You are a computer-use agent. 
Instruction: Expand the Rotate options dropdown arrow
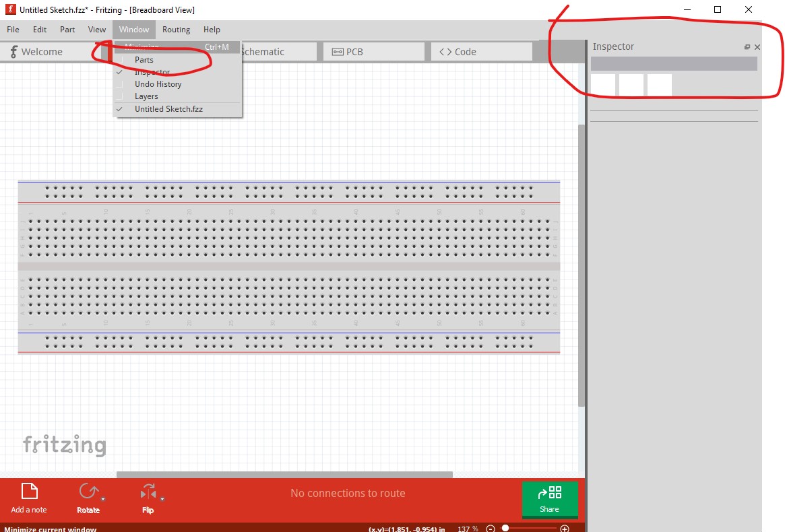coord(103,499)
